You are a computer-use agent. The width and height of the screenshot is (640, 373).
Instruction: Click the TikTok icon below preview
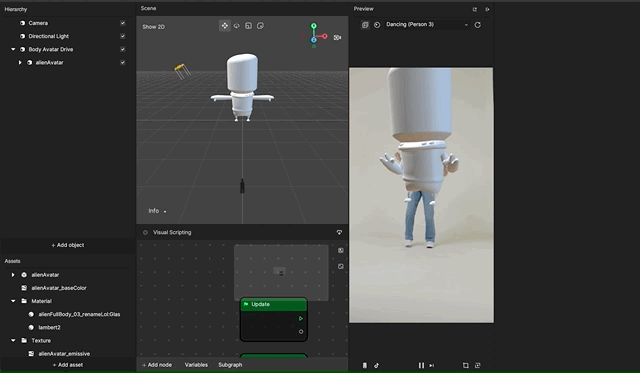click(x=376, y=365)
